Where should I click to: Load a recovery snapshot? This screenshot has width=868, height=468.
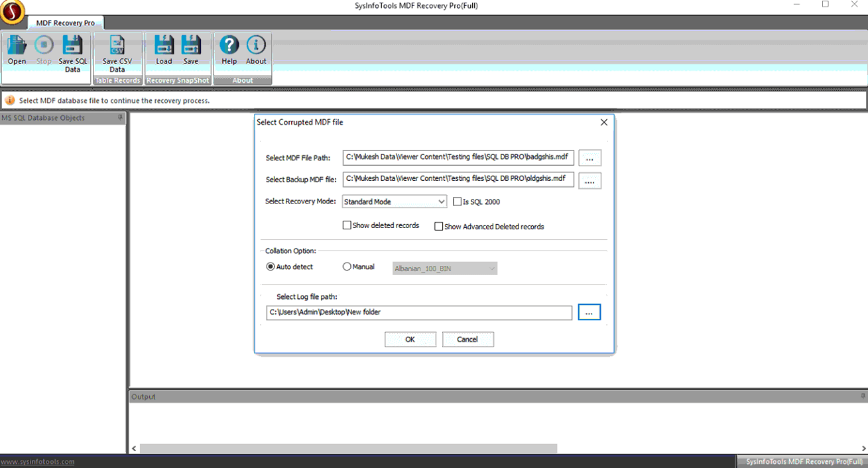coord(164,46)
